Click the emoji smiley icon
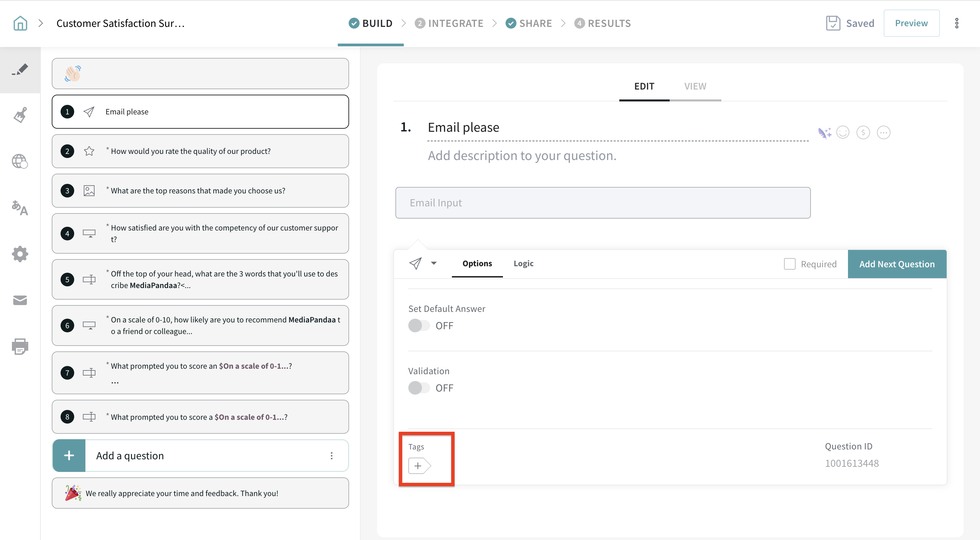The image size is (980, 540). pyautogui.click(x=843, y=132)
